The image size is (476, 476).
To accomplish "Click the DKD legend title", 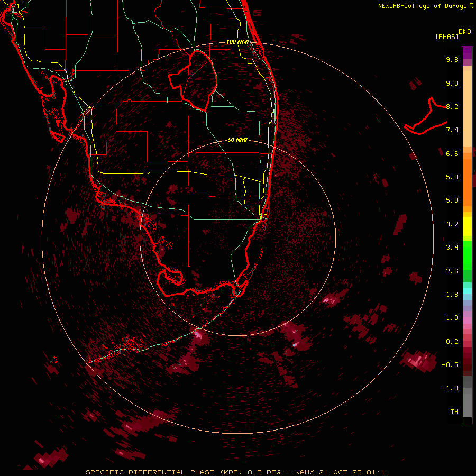I will [x=465, y=32].
